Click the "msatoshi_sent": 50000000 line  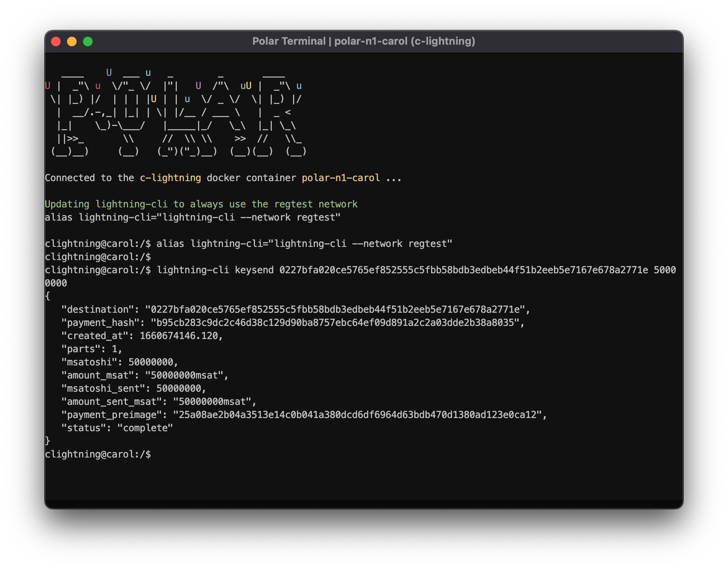point(134,389)
